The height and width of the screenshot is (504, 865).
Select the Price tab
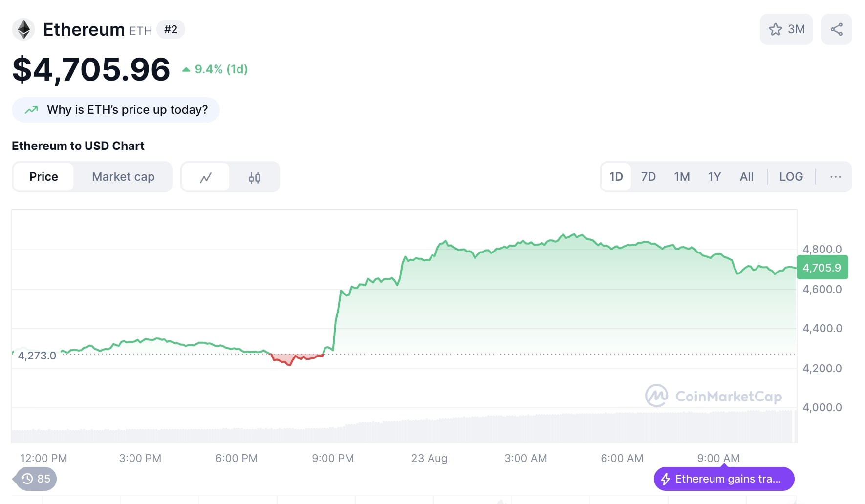[x=43, y=177]
